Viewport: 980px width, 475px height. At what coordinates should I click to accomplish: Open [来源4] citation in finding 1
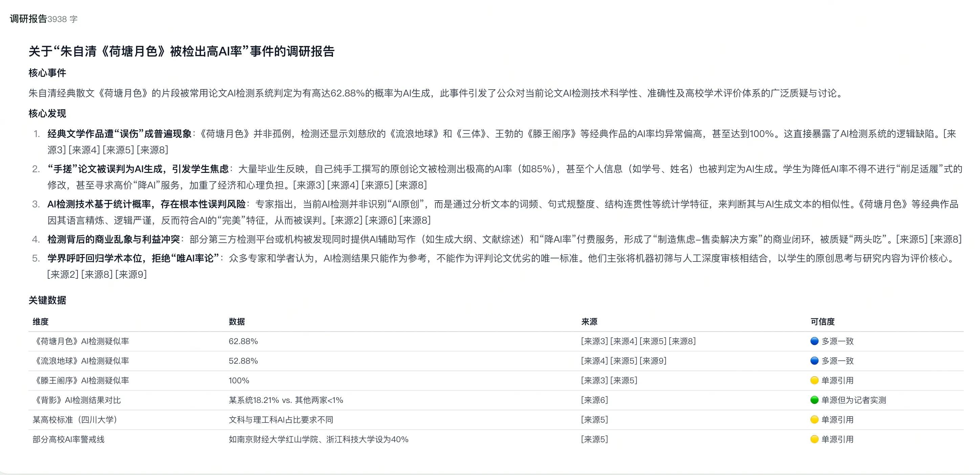click(85, 150)
